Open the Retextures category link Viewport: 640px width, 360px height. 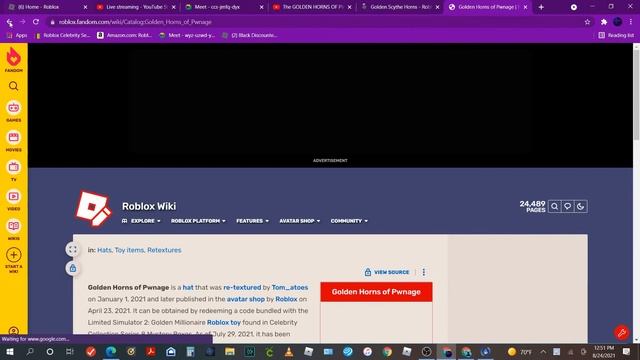pyautogui.click(x=164, y=250)
